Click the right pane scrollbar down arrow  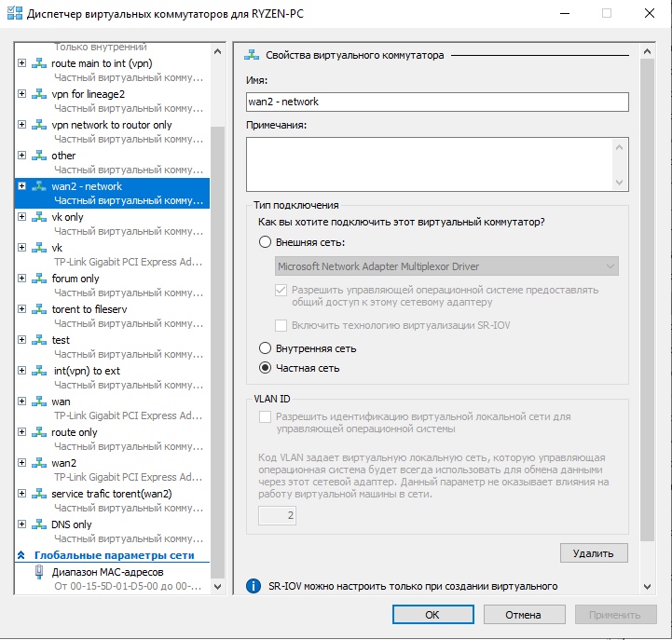[x=647, y=587]
